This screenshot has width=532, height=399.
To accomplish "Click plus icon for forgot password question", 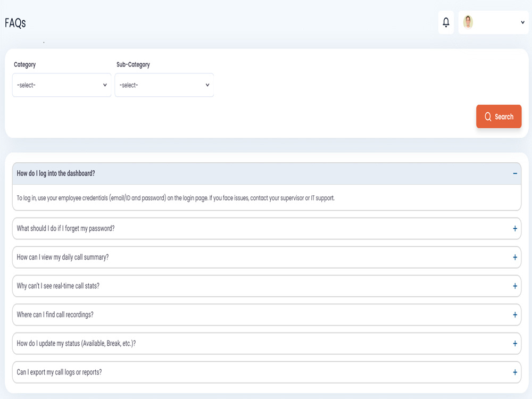I will tap(515, 228).
